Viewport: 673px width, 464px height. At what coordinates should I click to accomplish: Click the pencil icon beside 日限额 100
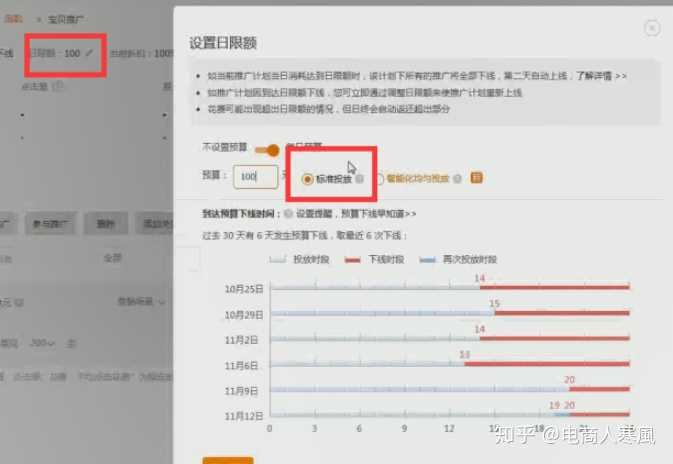tap(90, 53)
